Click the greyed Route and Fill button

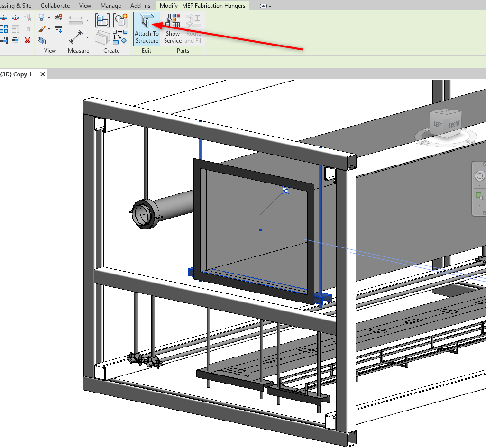(x=194, y=29)
